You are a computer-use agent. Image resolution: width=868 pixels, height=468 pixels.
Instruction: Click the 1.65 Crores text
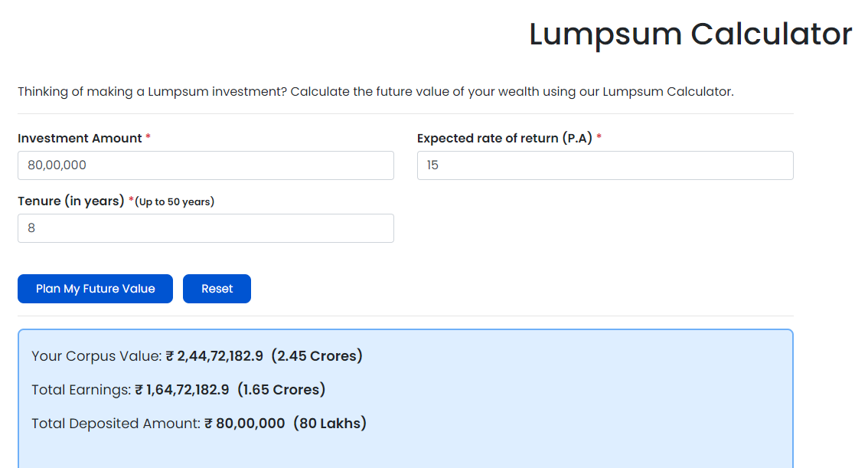point(281,389)
